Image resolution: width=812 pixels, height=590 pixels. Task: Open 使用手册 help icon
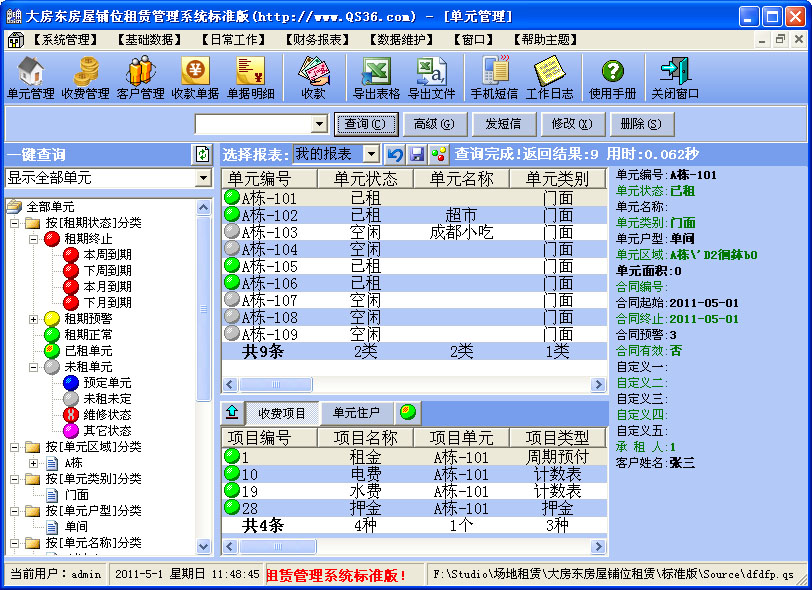[613, 78]
